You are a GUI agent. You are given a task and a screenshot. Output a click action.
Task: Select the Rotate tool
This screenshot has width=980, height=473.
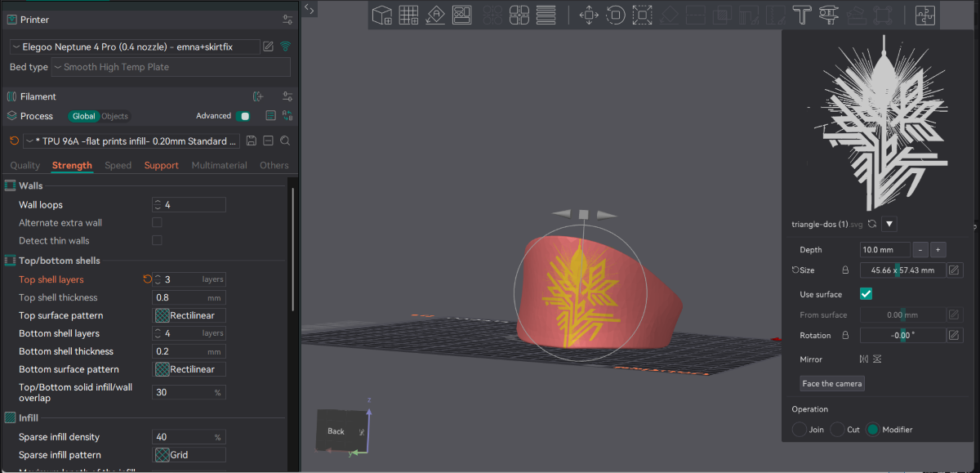(x=615, y=15)
